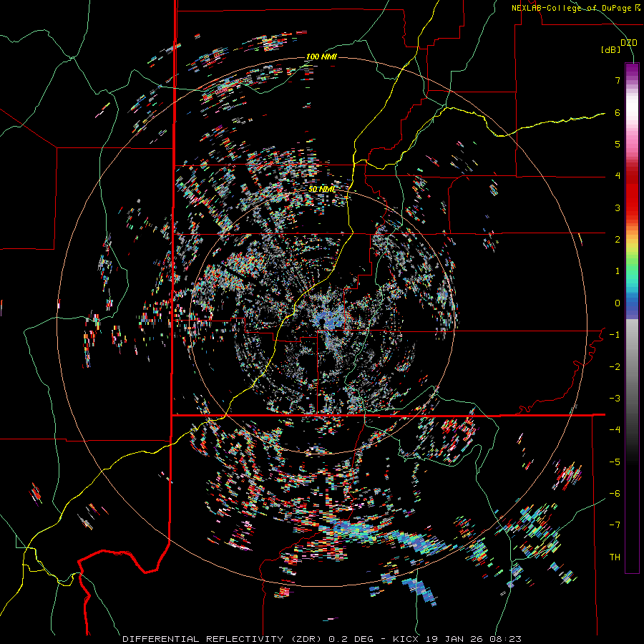The width and height of the screenshot is (644, 644).
Task: Click the TH label on color scale
Action: point(615,557)
